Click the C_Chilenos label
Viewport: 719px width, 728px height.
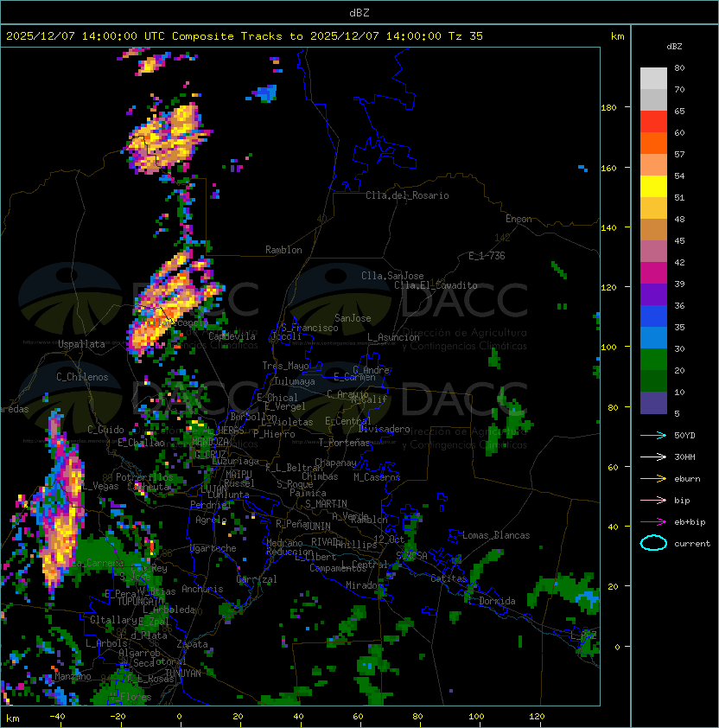[82, 377]
